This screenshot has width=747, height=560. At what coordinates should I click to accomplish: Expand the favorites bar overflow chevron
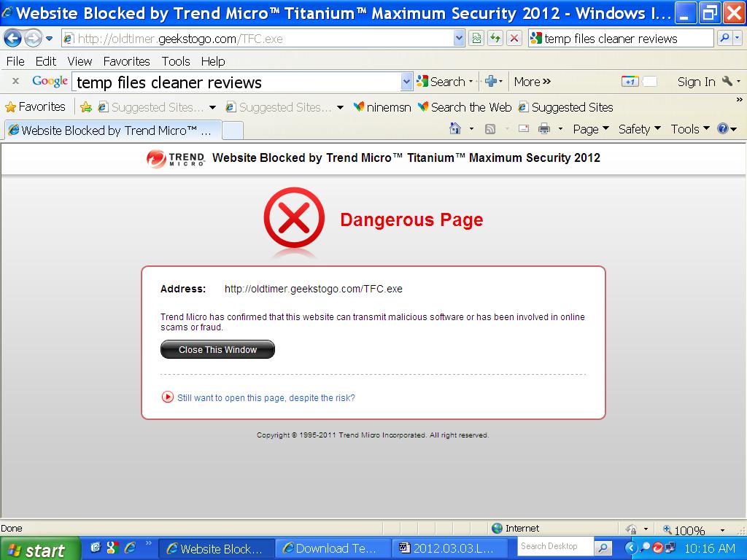[x=740, y=100]
